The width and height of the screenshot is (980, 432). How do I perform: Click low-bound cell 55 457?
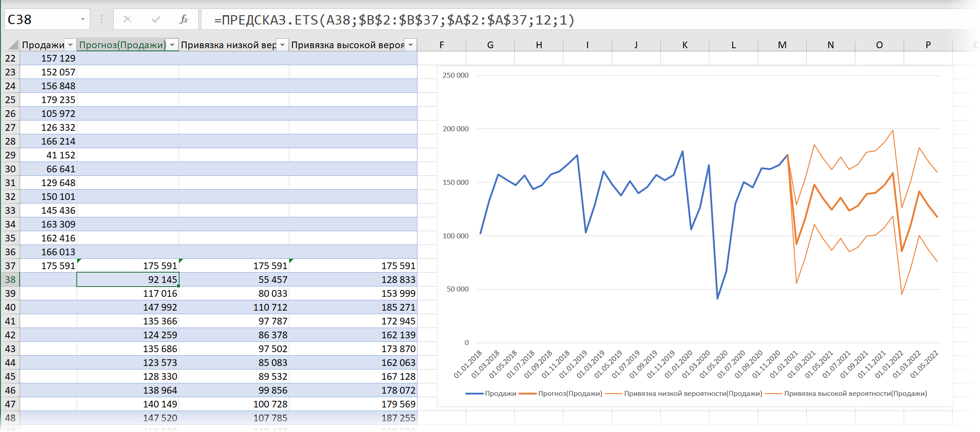[x=234, y=279]
